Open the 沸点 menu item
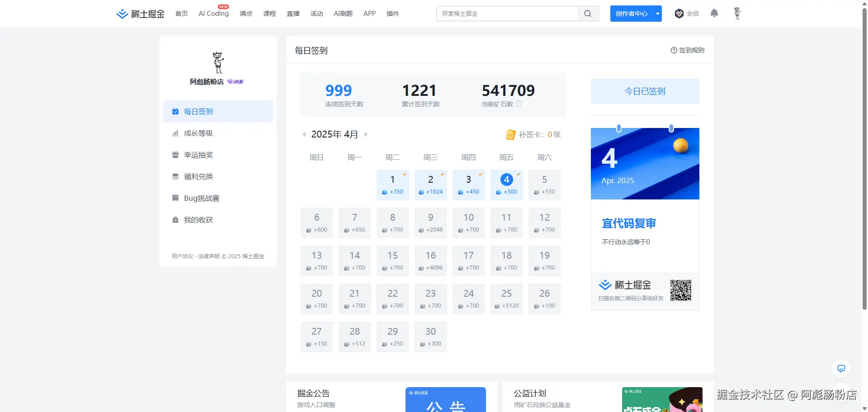 click(246, 14)
